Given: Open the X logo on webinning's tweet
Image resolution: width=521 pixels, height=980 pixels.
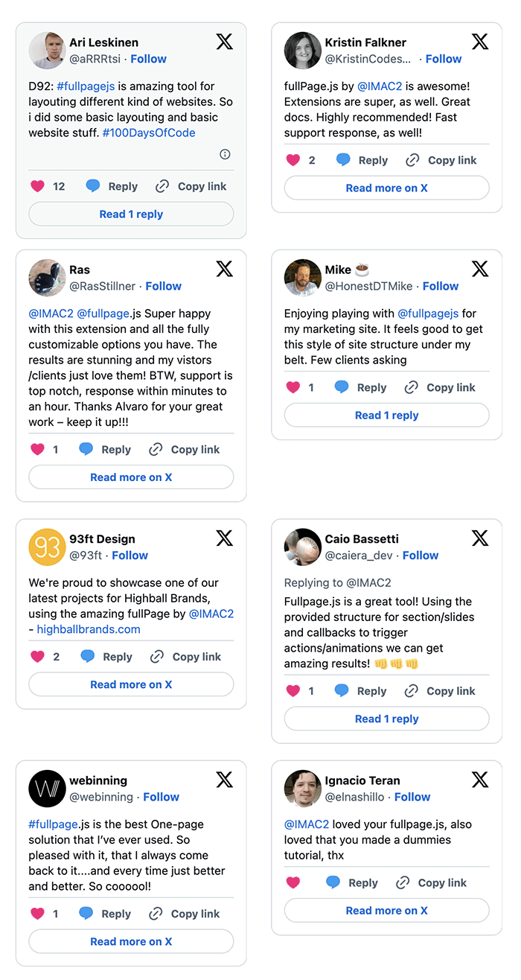Looking at the screenshot, I should [224, 780].
